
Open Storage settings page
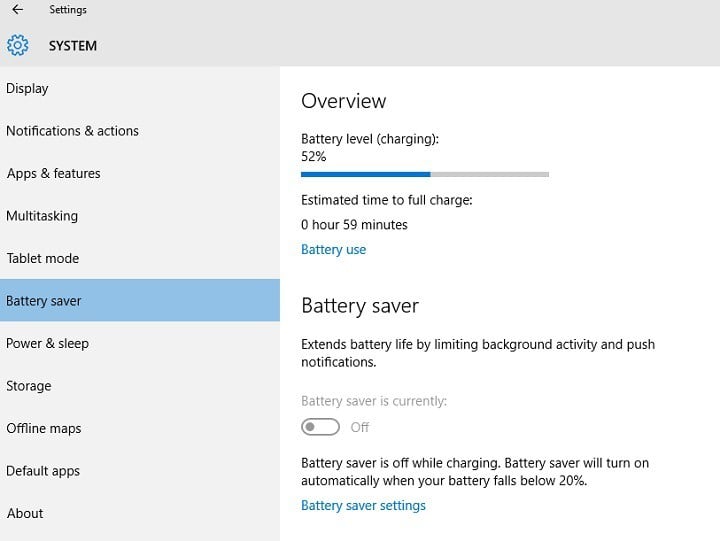coord(140,386)
